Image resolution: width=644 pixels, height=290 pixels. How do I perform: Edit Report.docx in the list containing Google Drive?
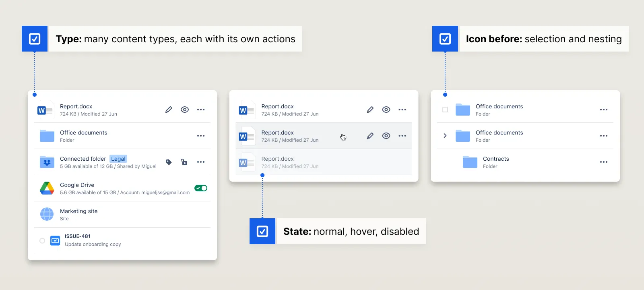point(169,110)
